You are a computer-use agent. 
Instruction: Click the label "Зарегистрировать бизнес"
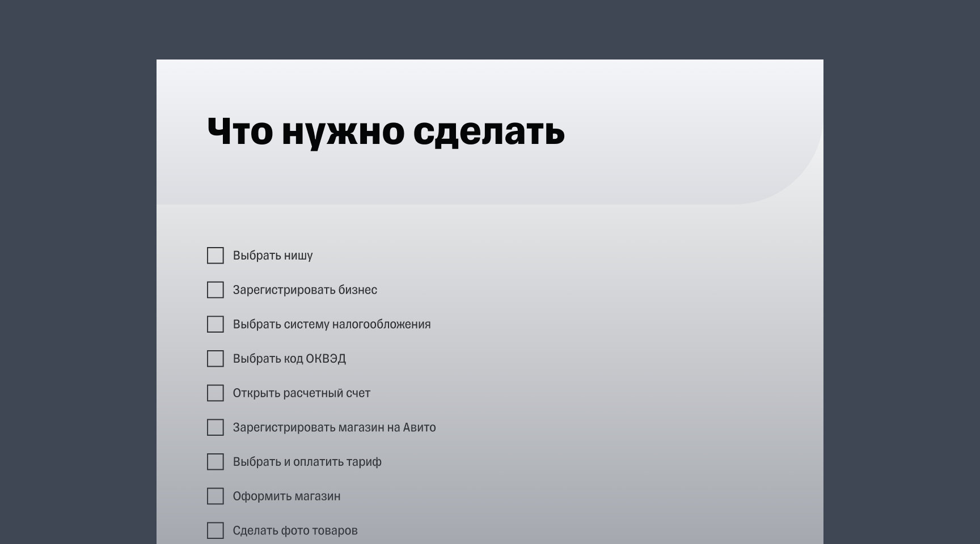click(306, 290)
